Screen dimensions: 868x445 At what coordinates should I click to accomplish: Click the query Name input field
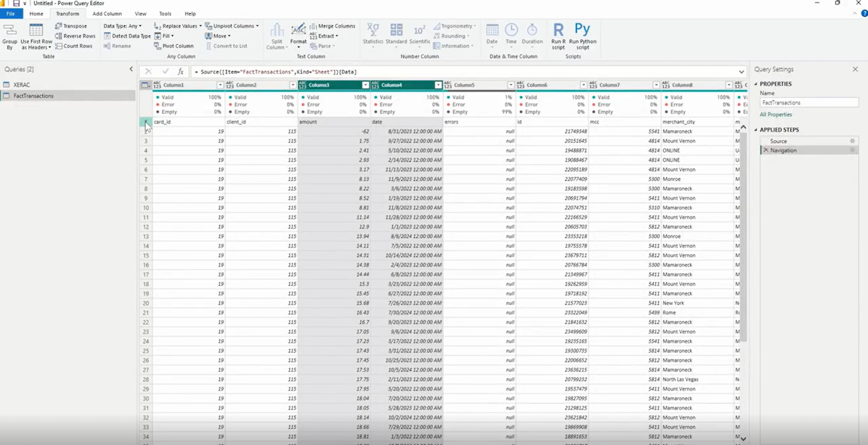(x=808, y=102)
